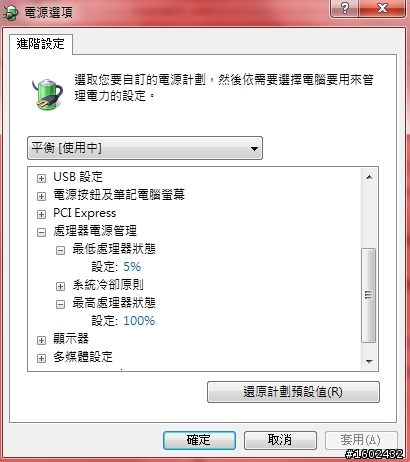Click the battery plug power icon

pos(48,94)
